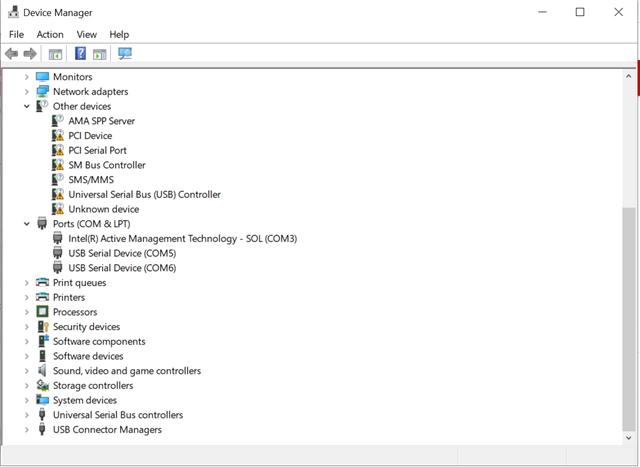Open the Help menu

(119, 34)
